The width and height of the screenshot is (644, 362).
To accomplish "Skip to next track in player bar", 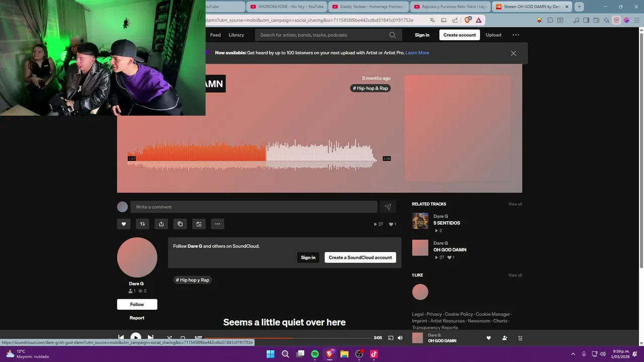I will coord(150,338).
